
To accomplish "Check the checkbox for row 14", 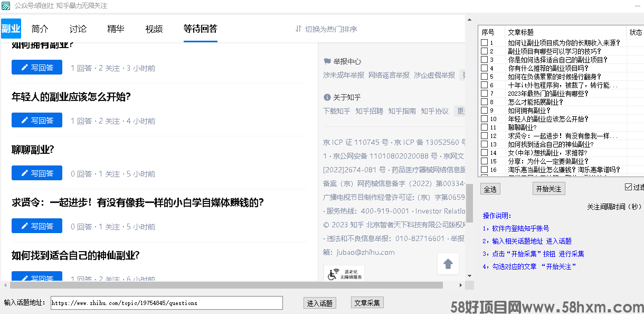I will click(x=484, y=153).
